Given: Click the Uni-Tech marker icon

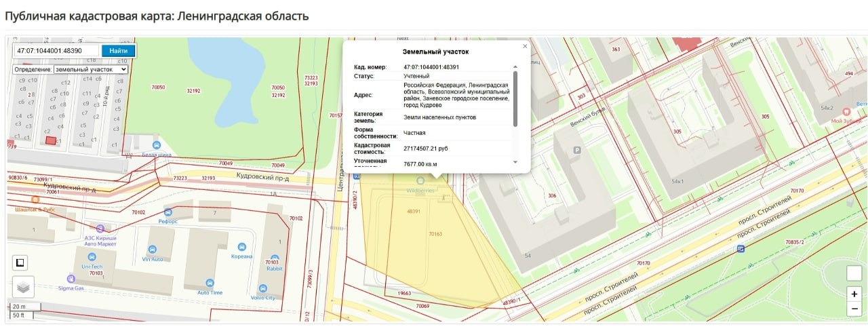Looking at the screenshot, I should click(91, 257).
